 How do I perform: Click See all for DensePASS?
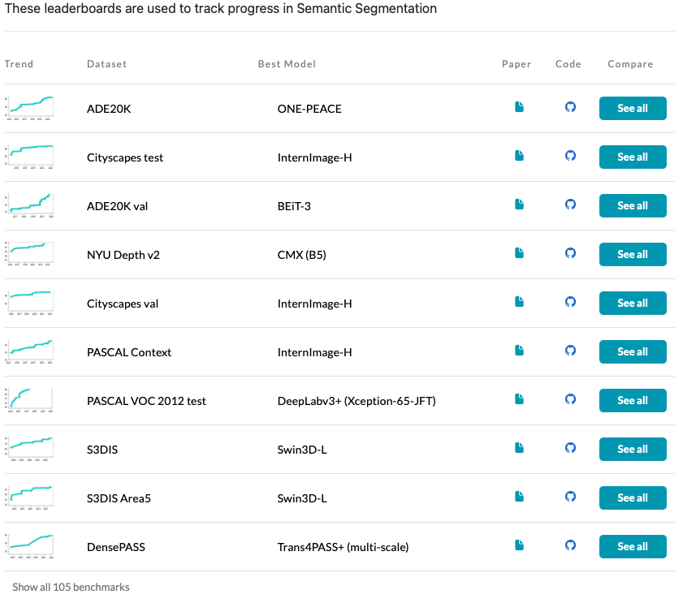[x=633, y=546]
